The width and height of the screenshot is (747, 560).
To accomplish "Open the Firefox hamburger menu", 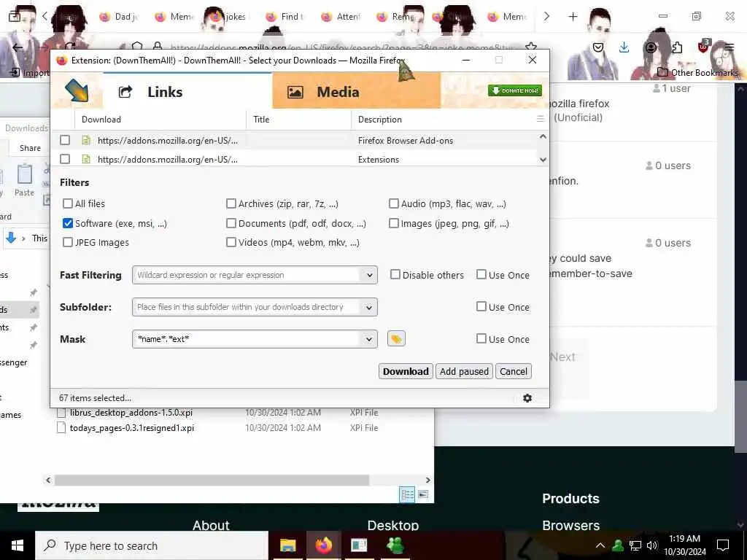I will click(x=729, y=47).
